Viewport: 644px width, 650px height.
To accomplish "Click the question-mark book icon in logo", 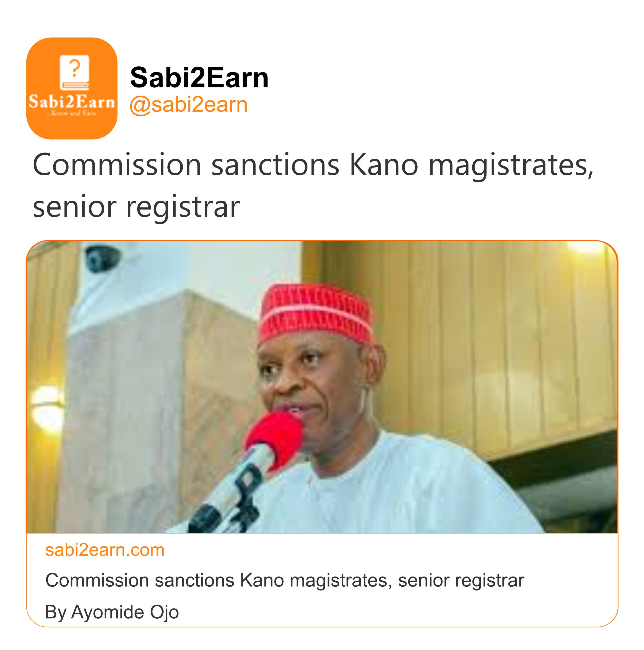I will point(75,72).
